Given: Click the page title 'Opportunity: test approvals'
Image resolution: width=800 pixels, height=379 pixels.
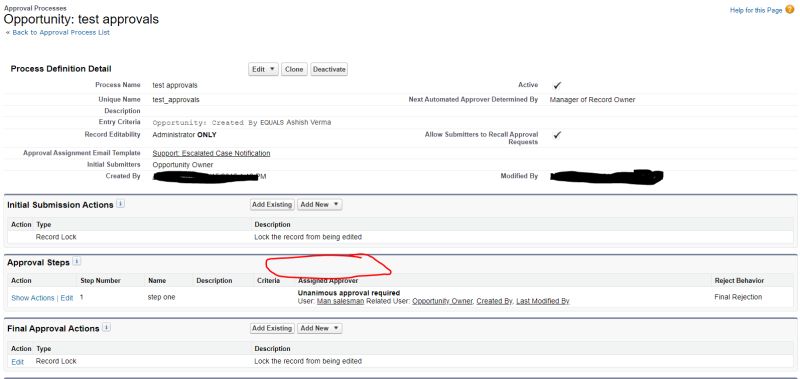Looking at the screenshot, I should pyautogui.click(x=81, y=19).
